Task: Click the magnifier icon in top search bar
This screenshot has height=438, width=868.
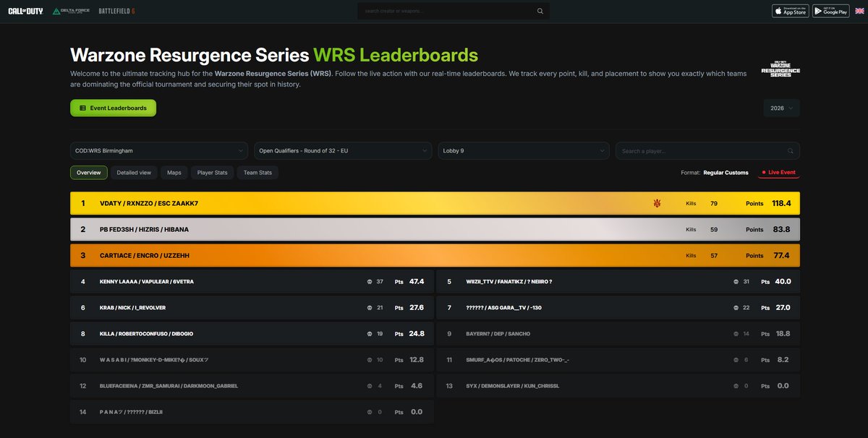Action: pyautogui.click(x=540, y=11)
